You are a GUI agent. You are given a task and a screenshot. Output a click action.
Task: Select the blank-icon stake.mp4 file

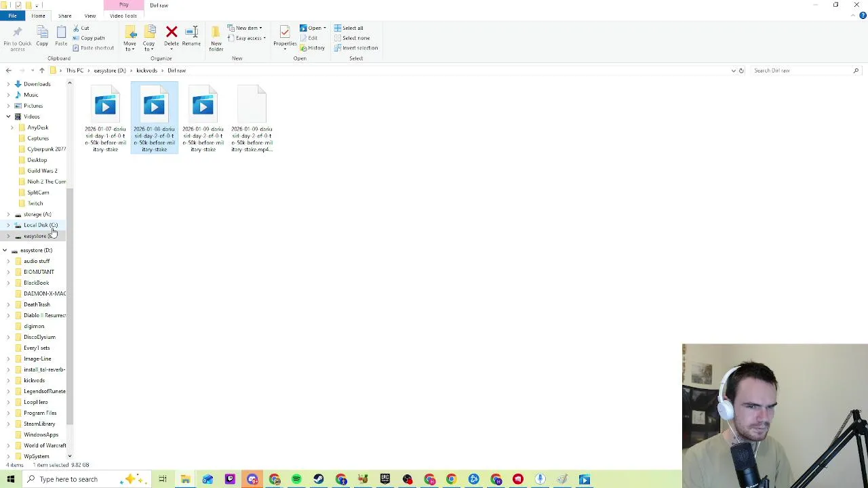tap(252, 119)
